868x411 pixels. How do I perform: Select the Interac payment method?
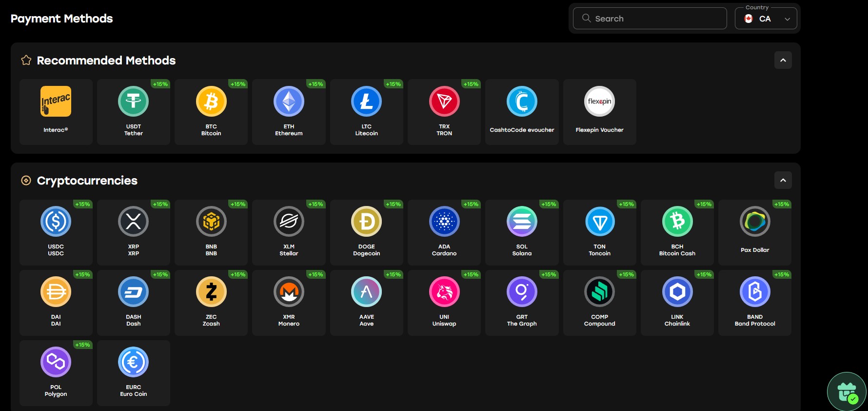tap(56, 112)
